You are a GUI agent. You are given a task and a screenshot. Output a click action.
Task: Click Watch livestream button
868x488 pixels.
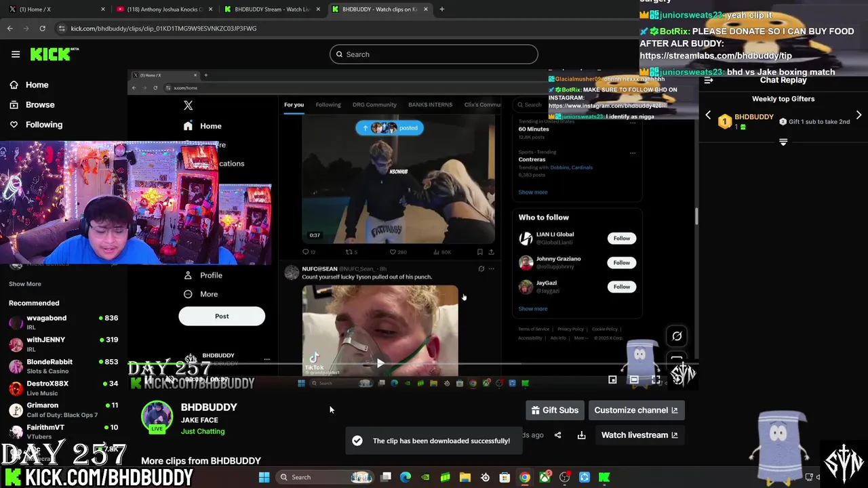pos(639,435)
